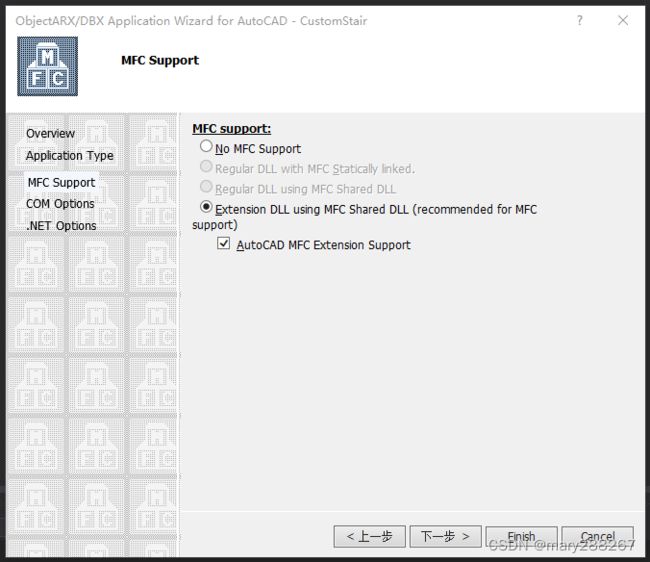This screenshot has height=562, width=650.
Task: Open the Overview page
Action: [50, 133]
